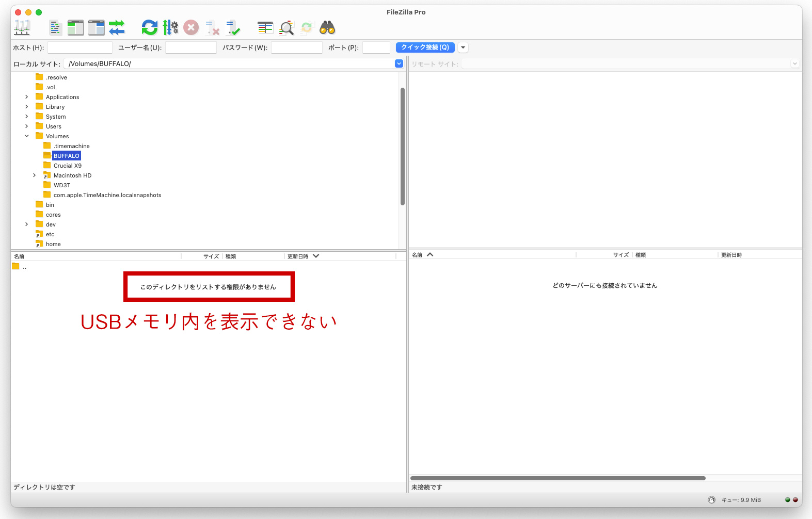Viewport: 812px width, 519px height.
Task: Cancel the current operation
Action: click(191, 28)
